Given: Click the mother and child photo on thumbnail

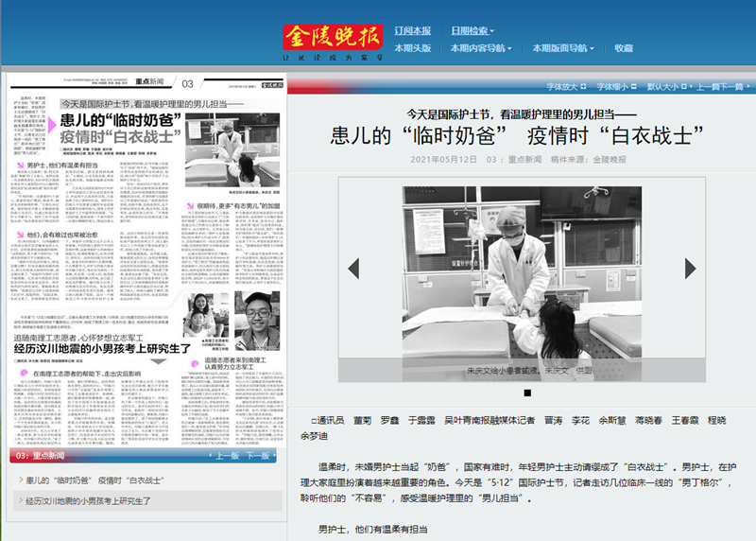Looking at the screenshot, I should point(205,315).
